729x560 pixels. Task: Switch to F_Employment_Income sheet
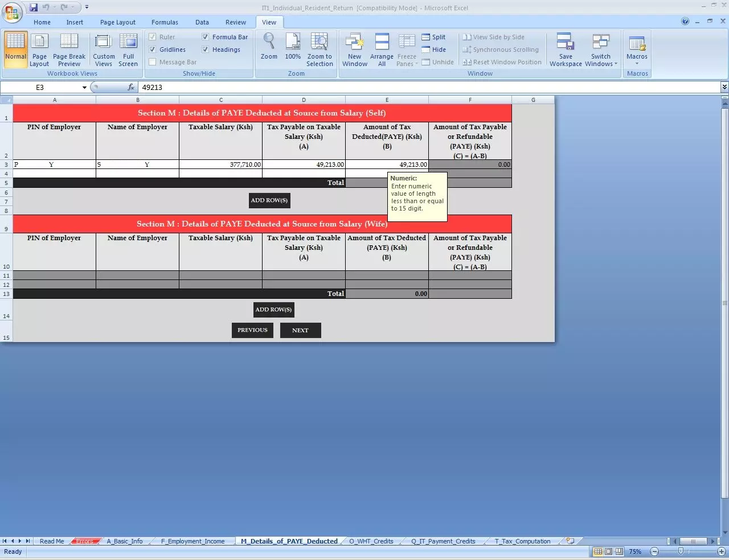pos(193,541)
